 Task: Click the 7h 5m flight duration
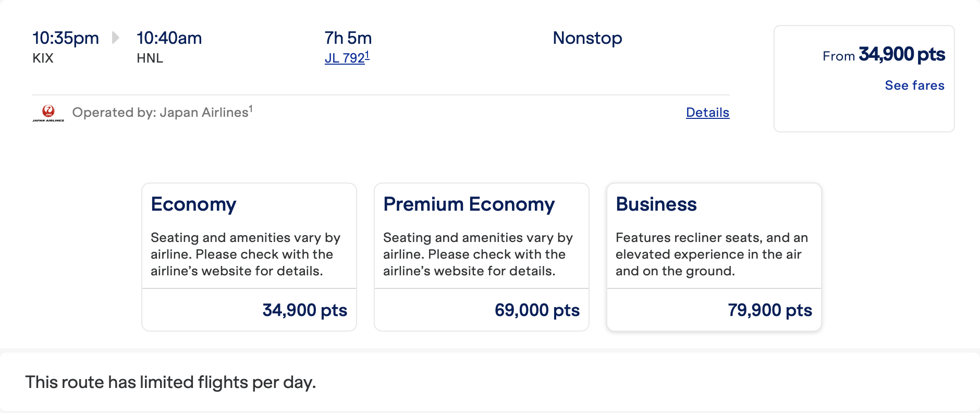click(348, 38)
